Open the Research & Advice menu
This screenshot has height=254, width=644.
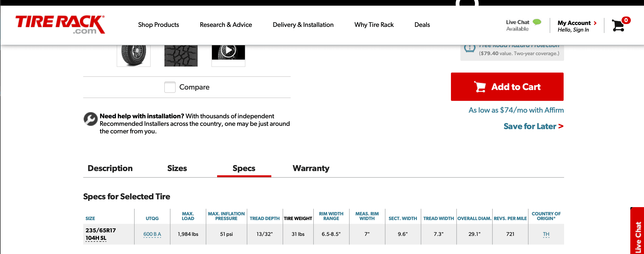click(226, 25)
